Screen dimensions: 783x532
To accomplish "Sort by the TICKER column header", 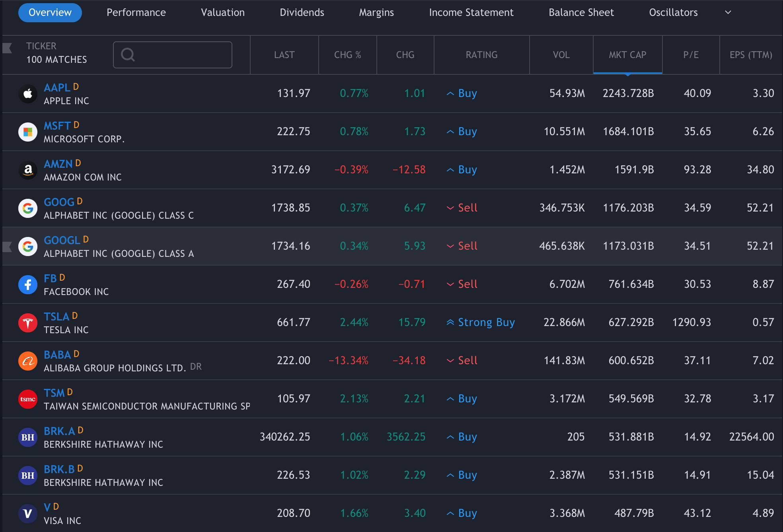I will coord(41,46).
